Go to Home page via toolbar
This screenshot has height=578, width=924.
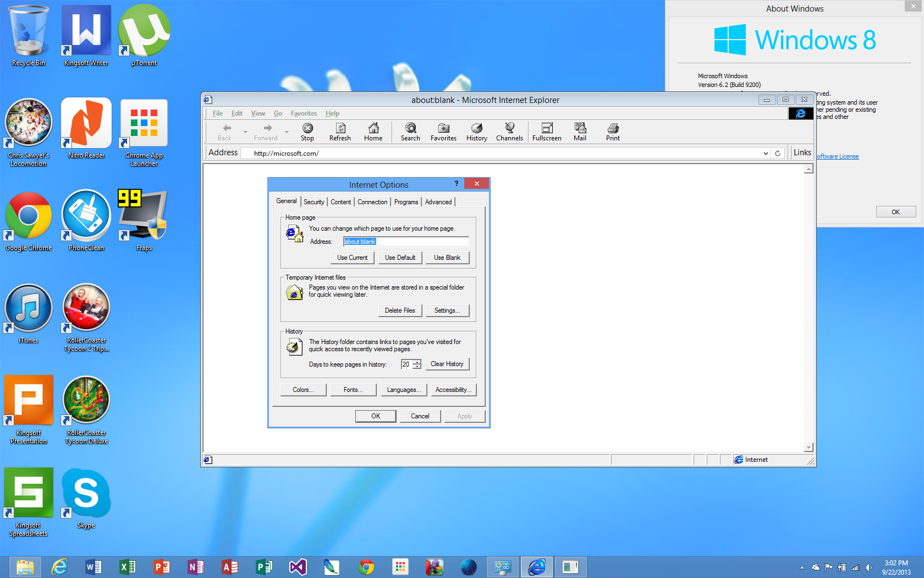click(373, 132)
